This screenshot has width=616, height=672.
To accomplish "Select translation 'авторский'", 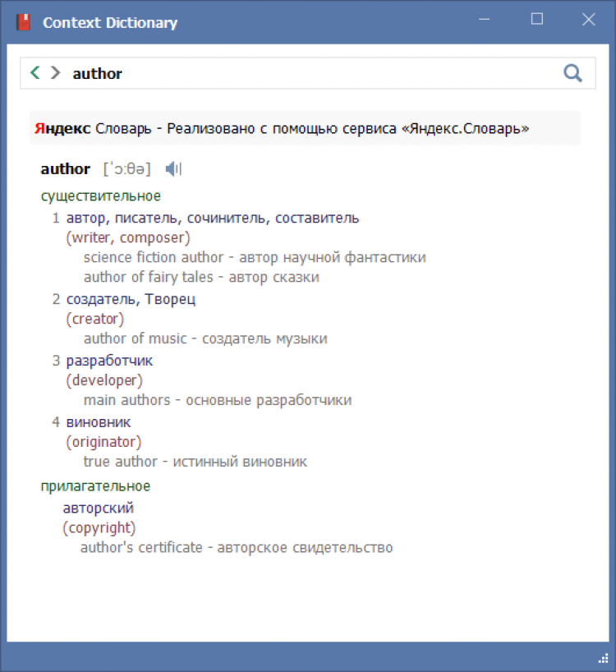I will pos(98,509).
